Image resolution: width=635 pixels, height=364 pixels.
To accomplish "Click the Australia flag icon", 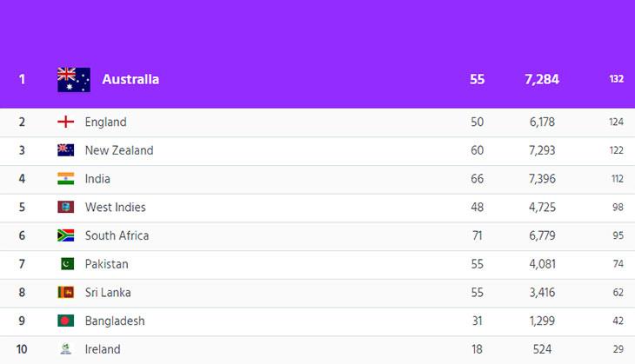I will [74, 80].
